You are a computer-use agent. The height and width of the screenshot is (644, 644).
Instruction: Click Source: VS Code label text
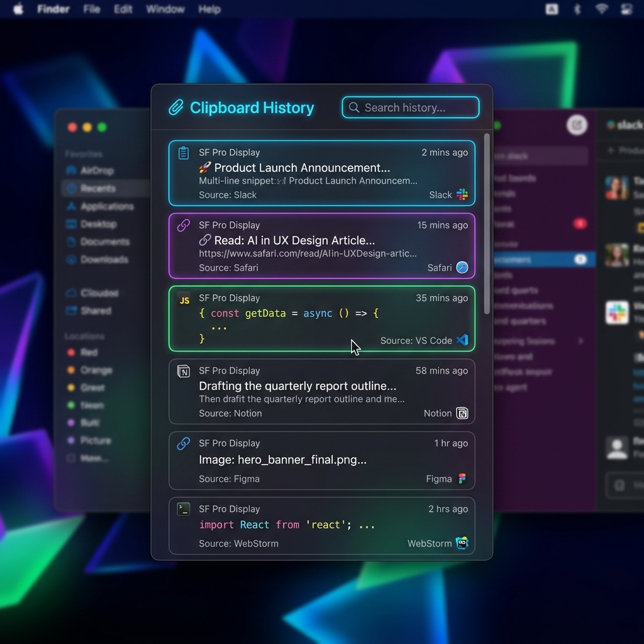point(416,340)
